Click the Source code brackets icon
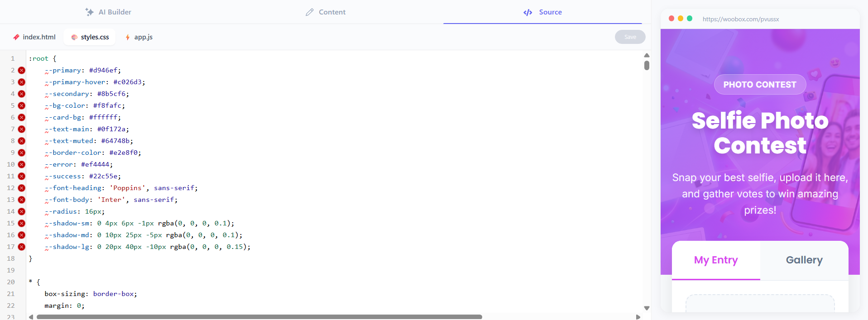 (x=528, y=12)
